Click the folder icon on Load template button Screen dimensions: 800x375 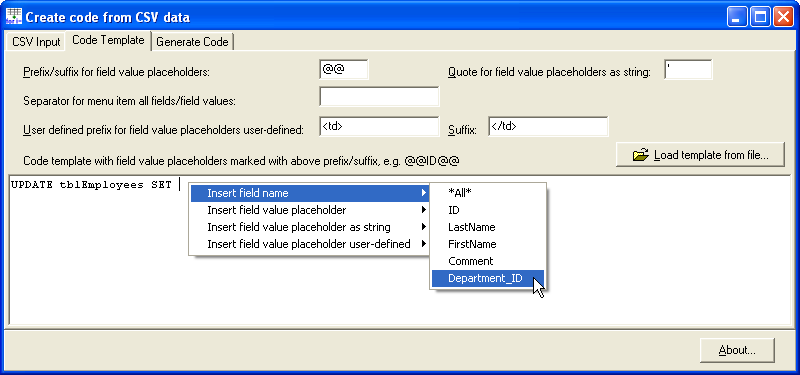[x=640, y=155]
